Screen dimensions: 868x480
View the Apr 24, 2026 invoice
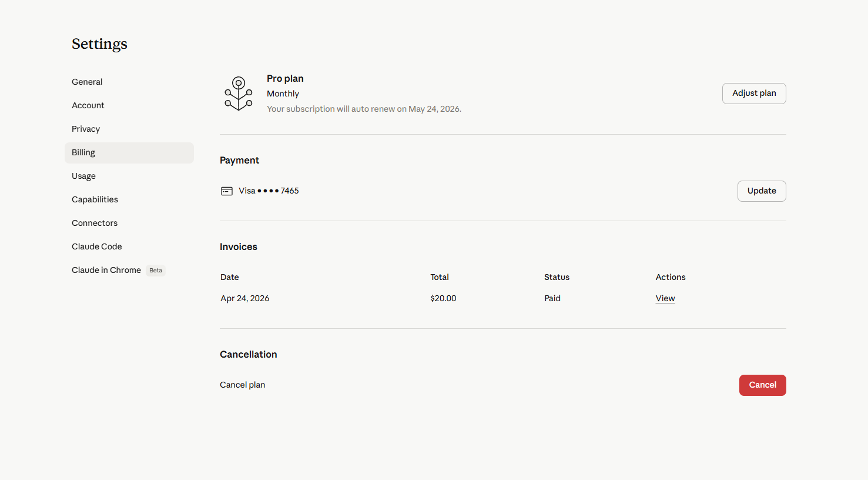(665, 298)
